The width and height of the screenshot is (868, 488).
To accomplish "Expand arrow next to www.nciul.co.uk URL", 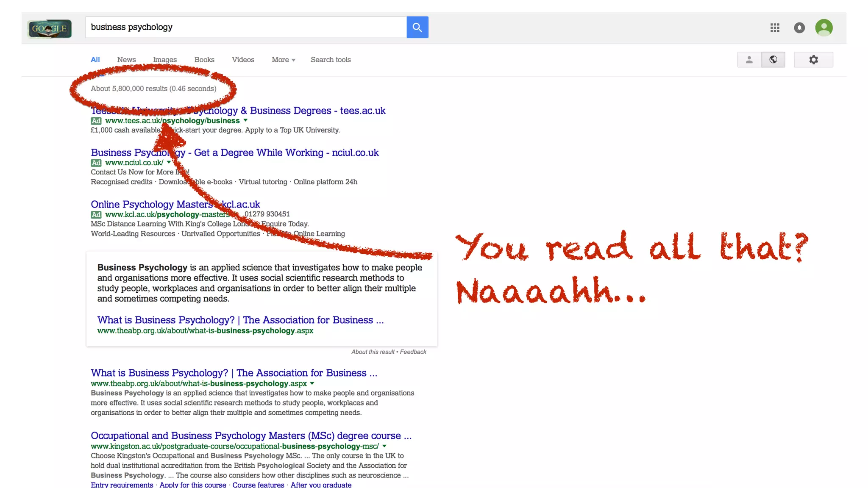I will point(169,162).
